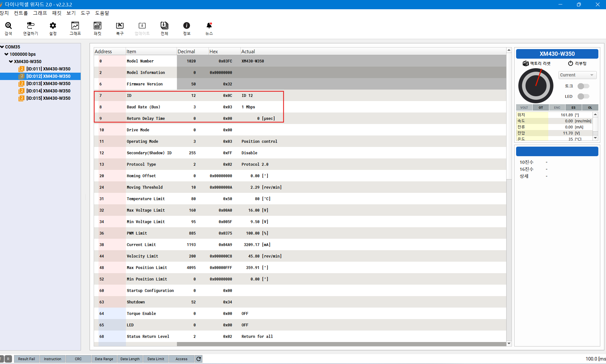
Task: Toggle the LED switch on
Action: coord(583,96)
